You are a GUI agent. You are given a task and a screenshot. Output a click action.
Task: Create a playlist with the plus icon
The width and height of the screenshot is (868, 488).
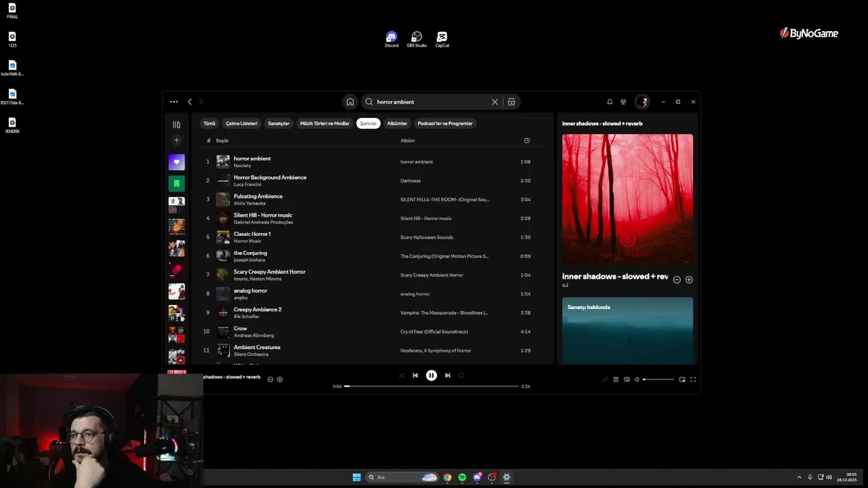click(176, 140)
